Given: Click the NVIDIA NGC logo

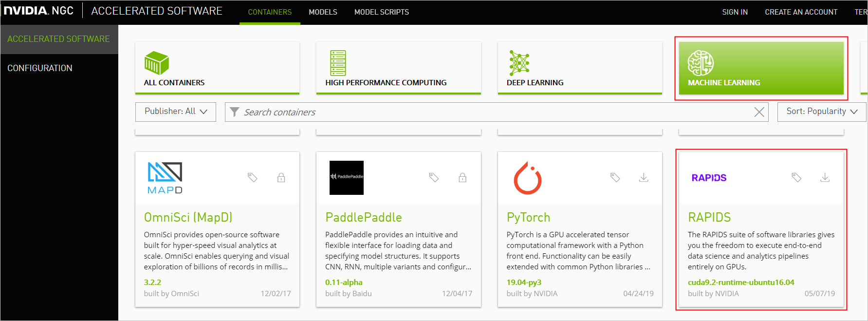Looking at the screenshot, I should pyautogui.click(x=38, y=11).
